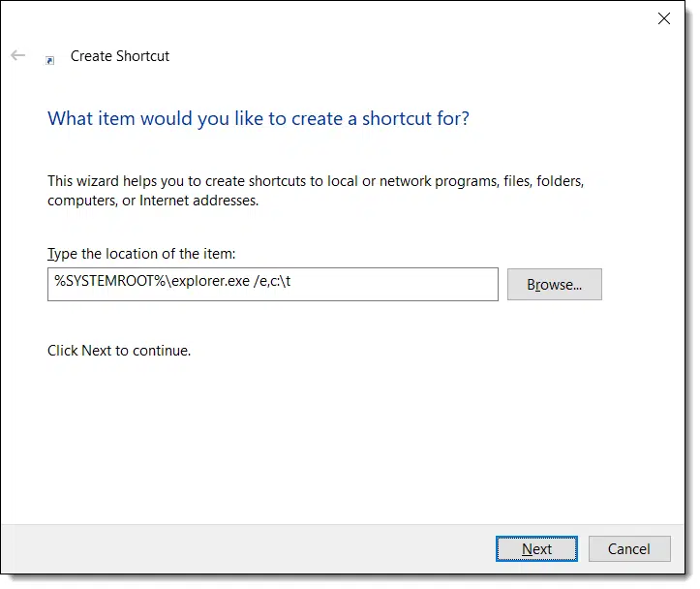Proceed with the Next button
The width and height of the screenshot is (700, 589).
pyautogui.click(x=536, y=549)
